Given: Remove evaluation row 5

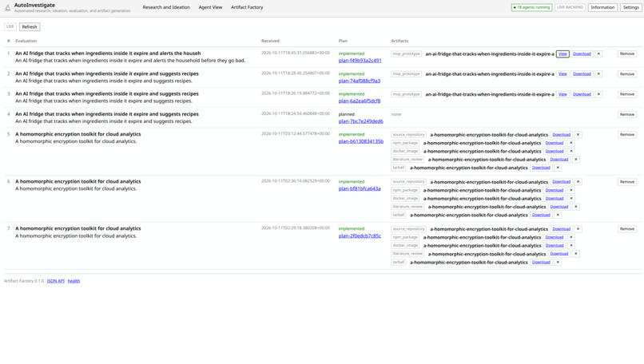Looking at the screenshot, I should [627, 135].
